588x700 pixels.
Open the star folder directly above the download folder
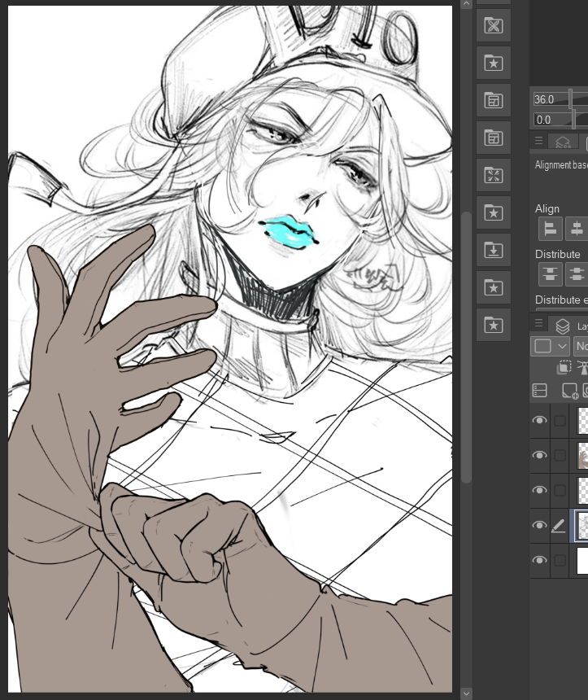click(494, 213)
